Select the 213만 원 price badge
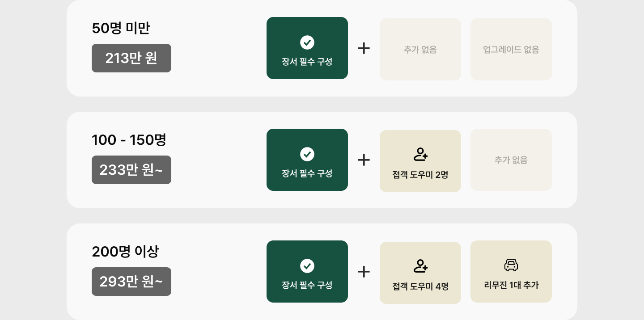This screenshot has height=320, width=644. tap(131, 58)
